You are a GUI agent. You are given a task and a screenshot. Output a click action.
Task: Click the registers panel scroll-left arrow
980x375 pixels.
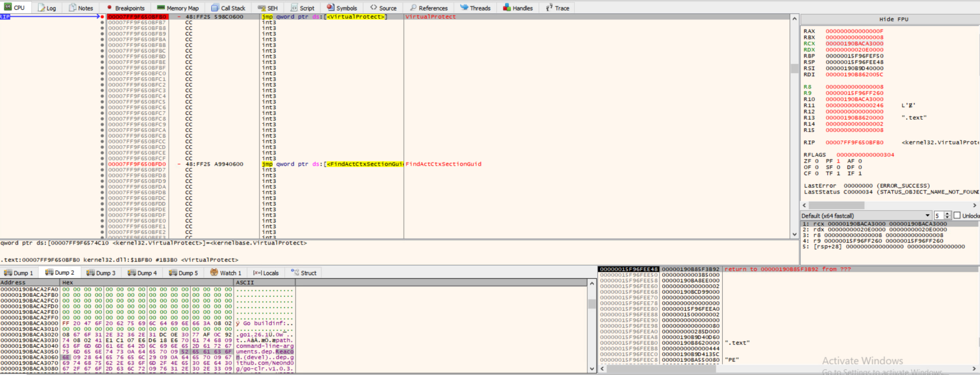pos(805,205)
